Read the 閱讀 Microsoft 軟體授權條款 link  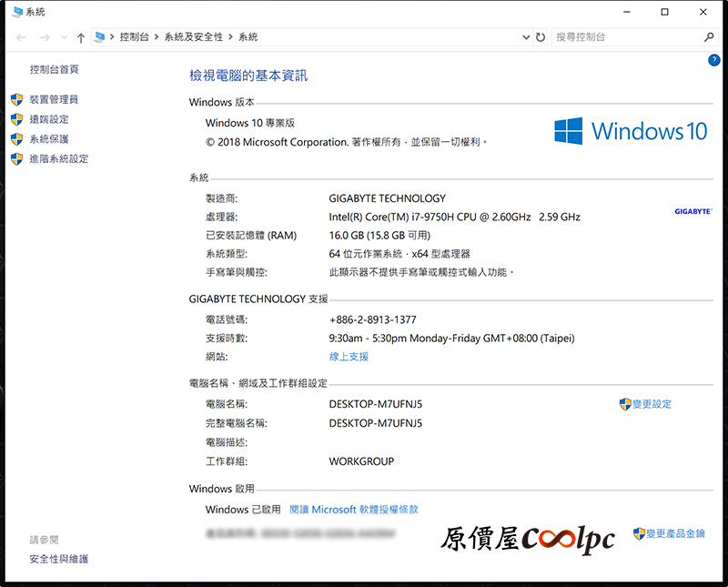click(354, 510)
